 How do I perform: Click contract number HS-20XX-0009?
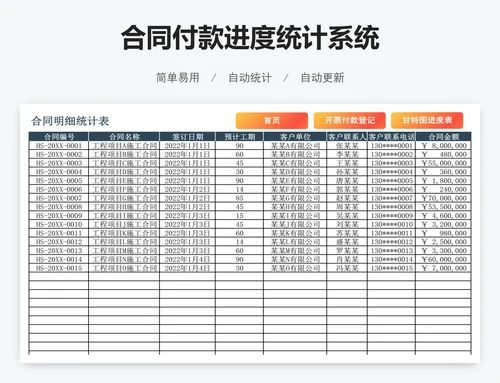pyautogui.click(x=59, y=216)
